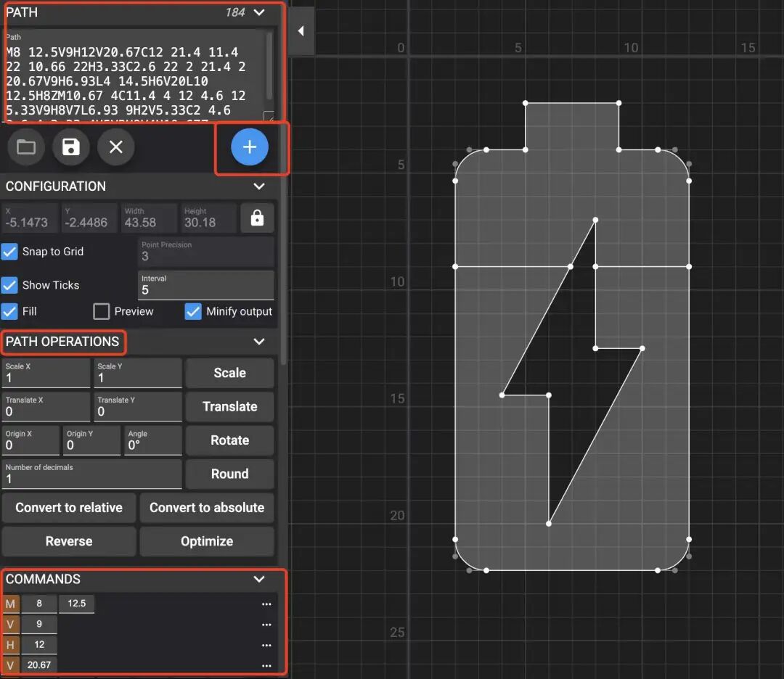Click the blue plus add button
784x679 pixels.
coord(250,147)
